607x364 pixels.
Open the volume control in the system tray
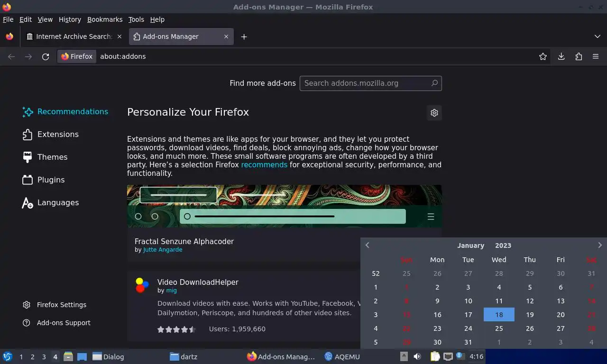[x=417, y=356]
